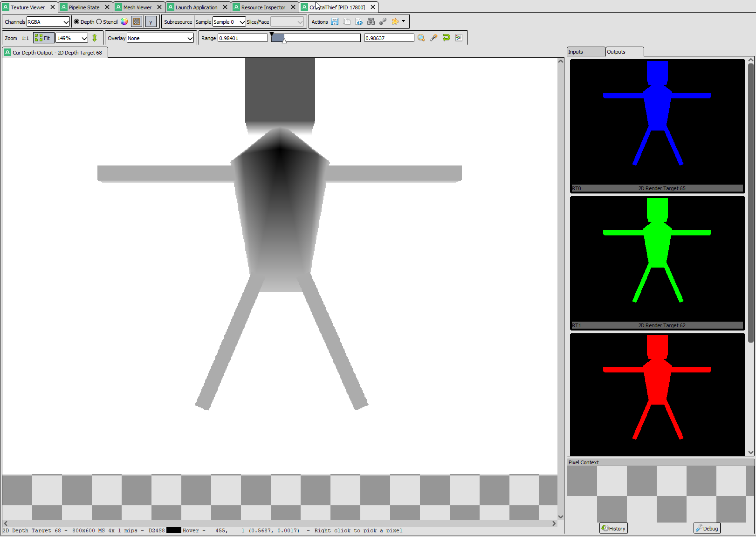
Task: Switch to the Outputs panel tab
Action: pos(625,52)
